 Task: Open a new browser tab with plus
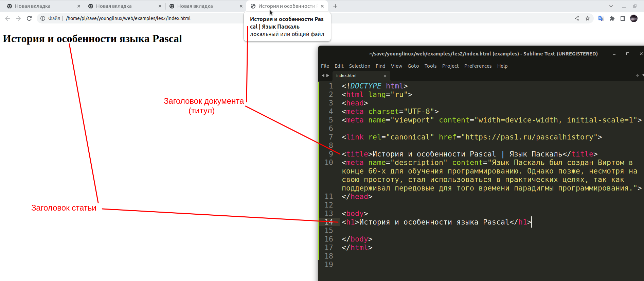pos(335,6)
